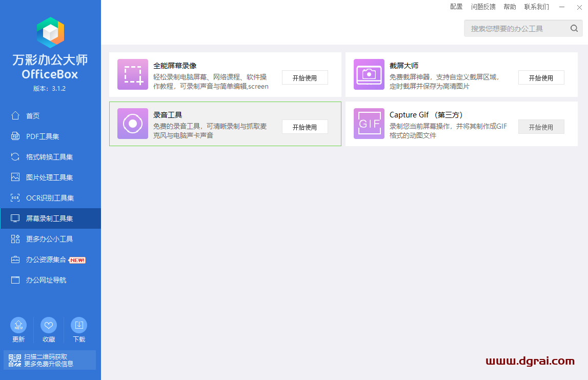Click the more office tools grid icon
Screen dimensions: 588x380
(x=15, y=239)
